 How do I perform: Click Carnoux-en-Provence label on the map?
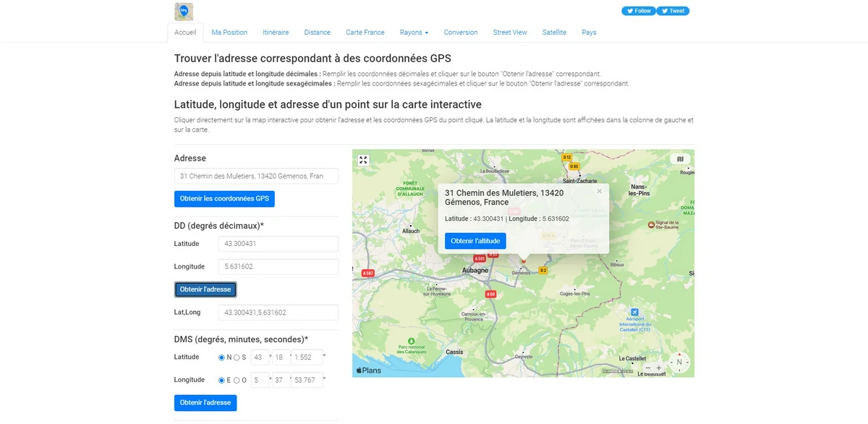(473, 316)
